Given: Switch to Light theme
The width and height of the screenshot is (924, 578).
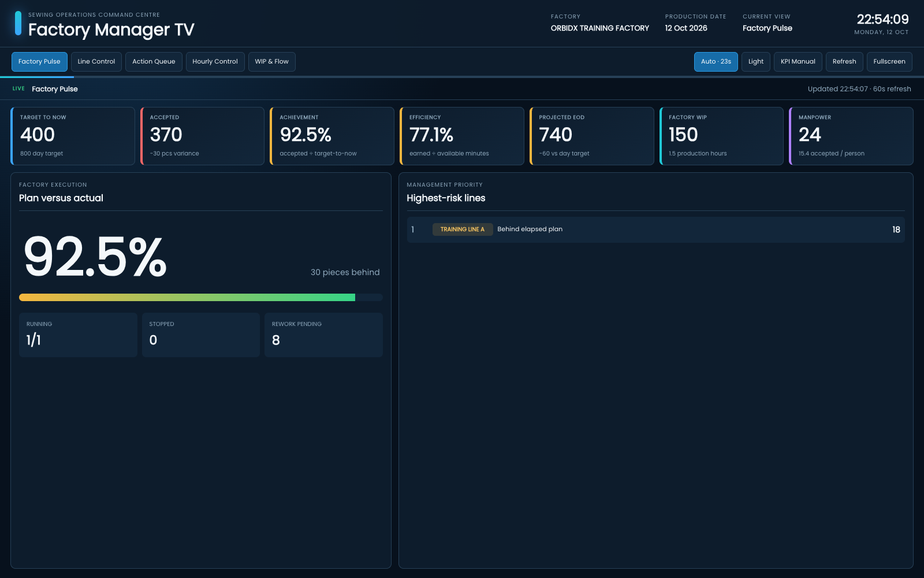Looking at the screenshot, I should coord(755,62).
